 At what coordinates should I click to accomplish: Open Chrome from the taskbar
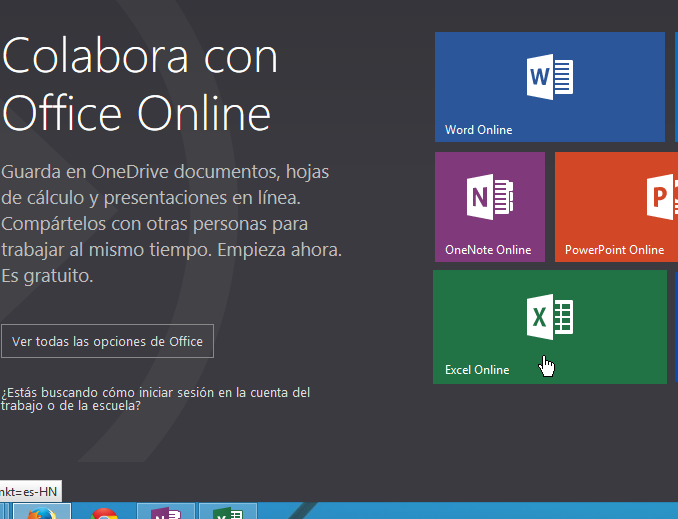pyautogui.click(x=104, y=511)
